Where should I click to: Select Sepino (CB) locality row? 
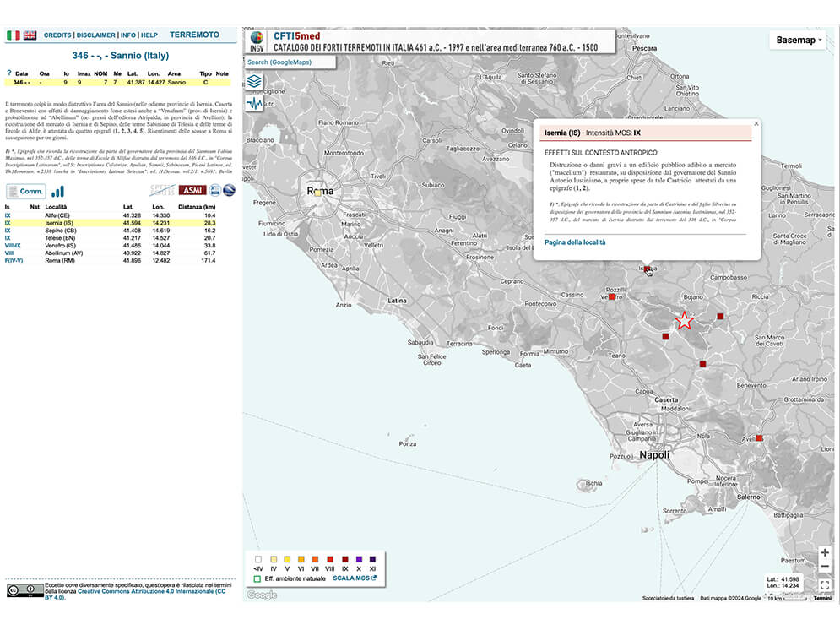(x=111, y=231)
